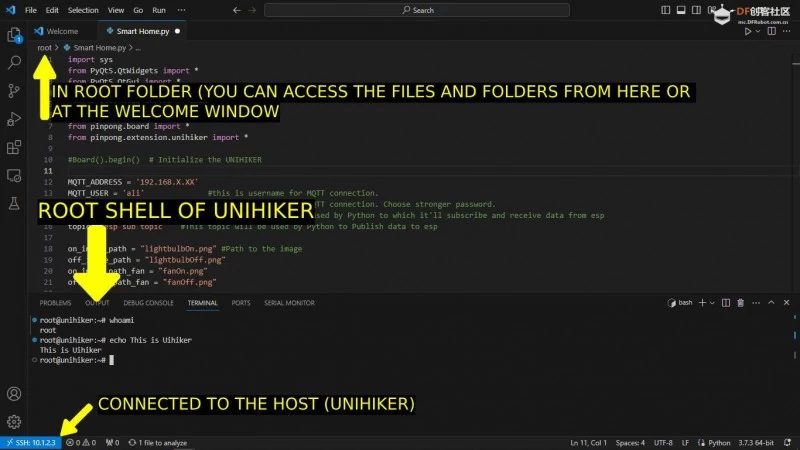The width and height of the screenshot is (800, 450).
Task: Open the Run and Debug view
Action: [14, 119]
